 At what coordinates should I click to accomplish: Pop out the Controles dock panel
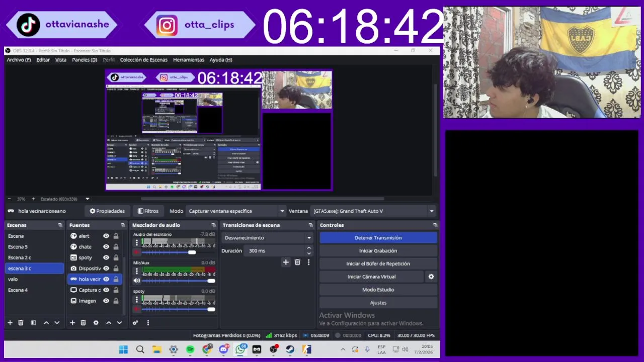(435, 225)
